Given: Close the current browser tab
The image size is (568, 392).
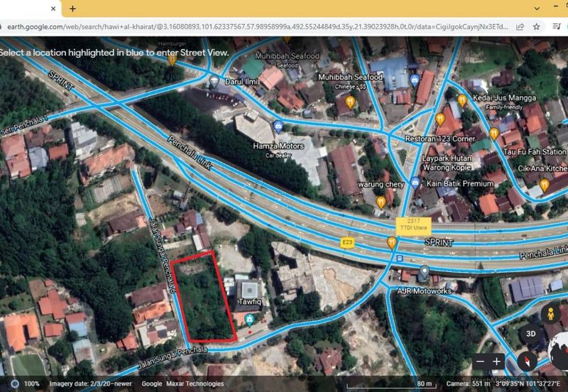Looking at the screenshot, I should pyautogui.click(x=54, y=9).
